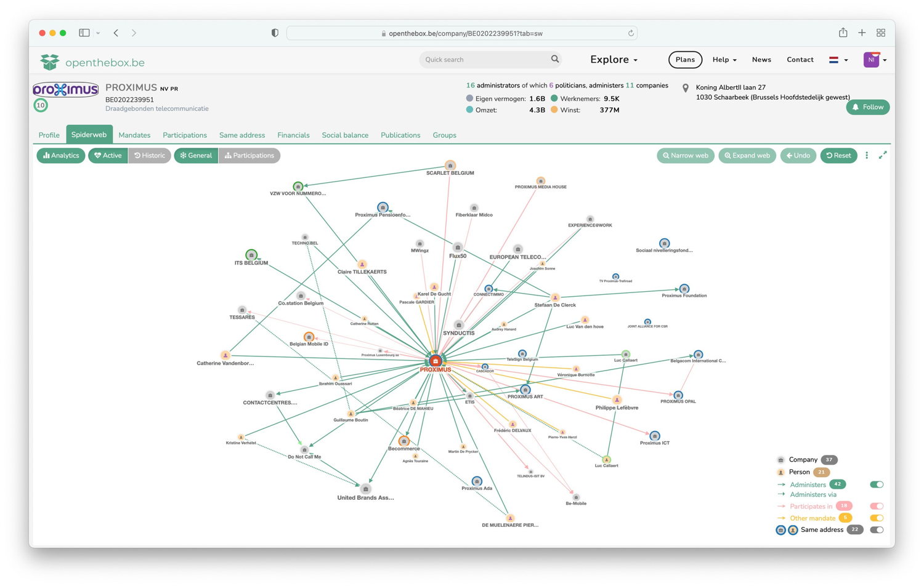Toggle Administers links switch
Screen dimensions: 924x586
pyautogui.click(x=877, y=484)
